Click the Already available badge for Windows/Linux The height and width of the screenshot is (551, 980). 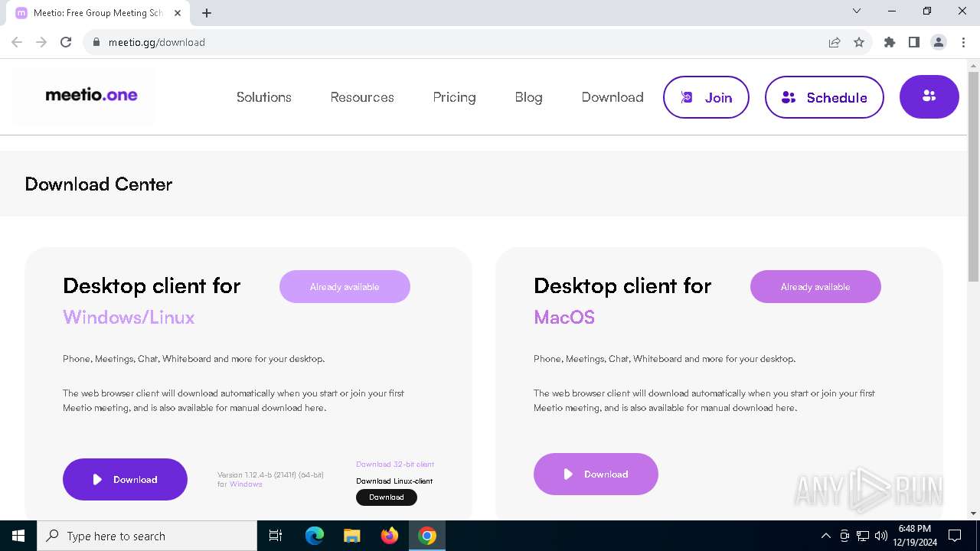tap(345, 287)
